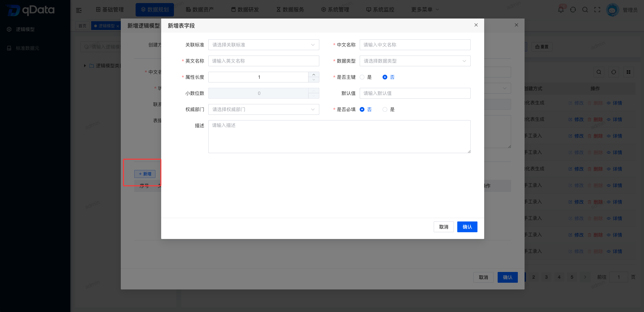Close the 逻辑模型 tab
Viewport: 644px width, 312px height.
tap(118, 26)
